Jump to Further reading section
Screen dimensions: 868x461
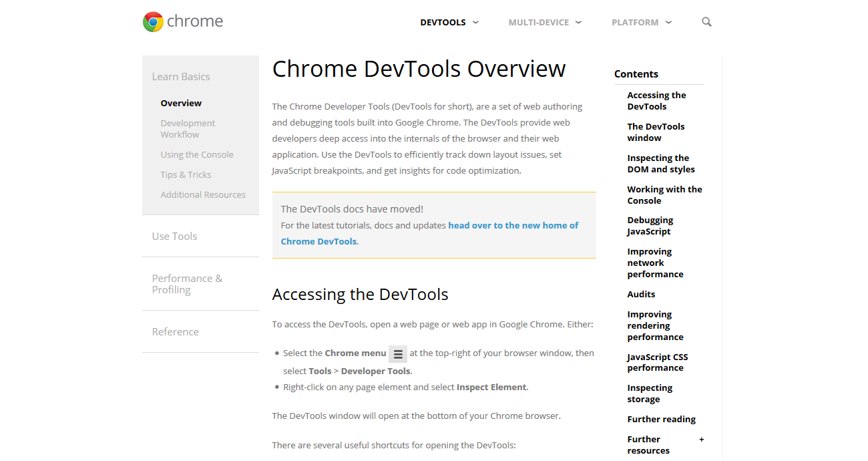click(661, 419)
